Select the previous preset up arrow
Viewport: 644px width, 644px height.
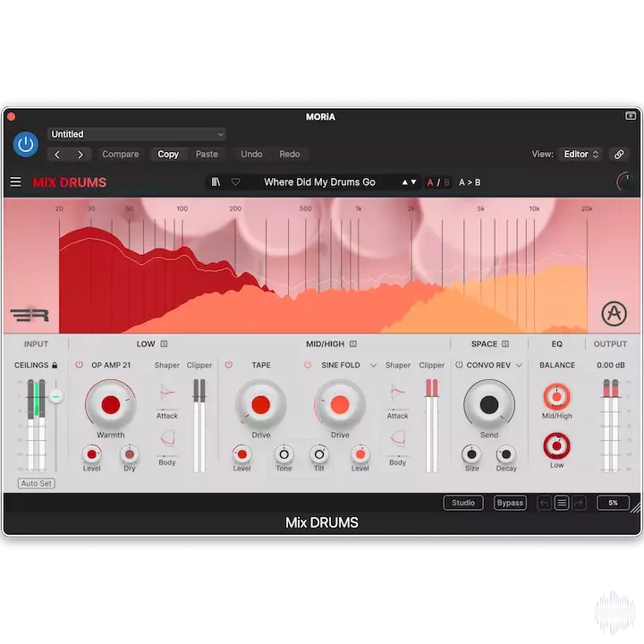(x=405, y=182)
